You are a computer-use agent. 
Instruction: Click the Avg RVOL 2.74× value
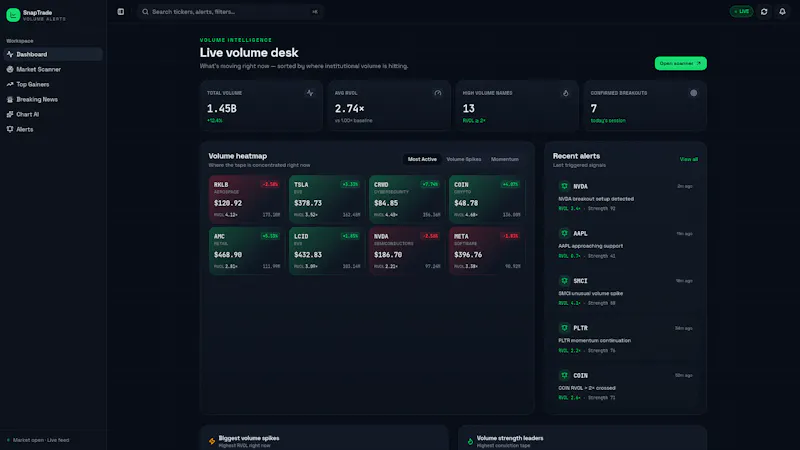tap(349, 108)
